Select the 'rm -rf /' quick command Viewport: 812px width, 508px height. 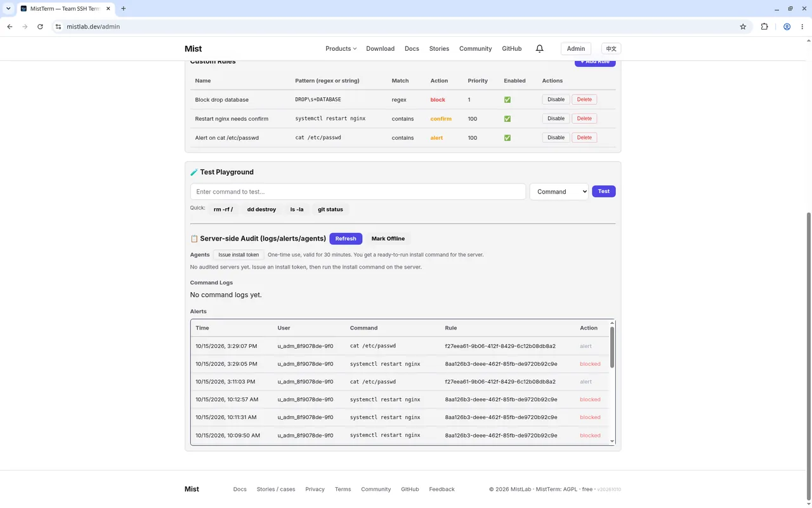pyautogui.click(x=223, y=209)
